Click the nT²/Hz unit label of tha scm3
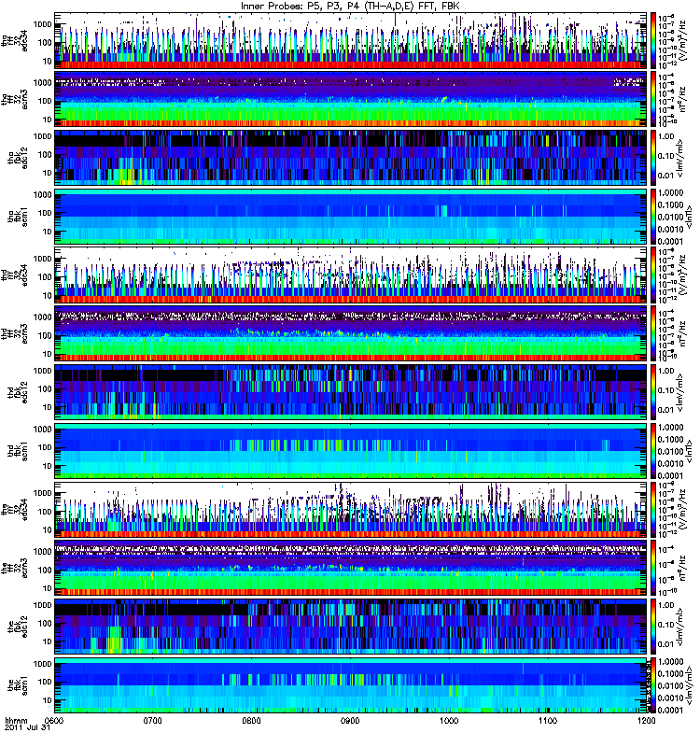This screenshot has height=747, width=700. tap(682, 99)
